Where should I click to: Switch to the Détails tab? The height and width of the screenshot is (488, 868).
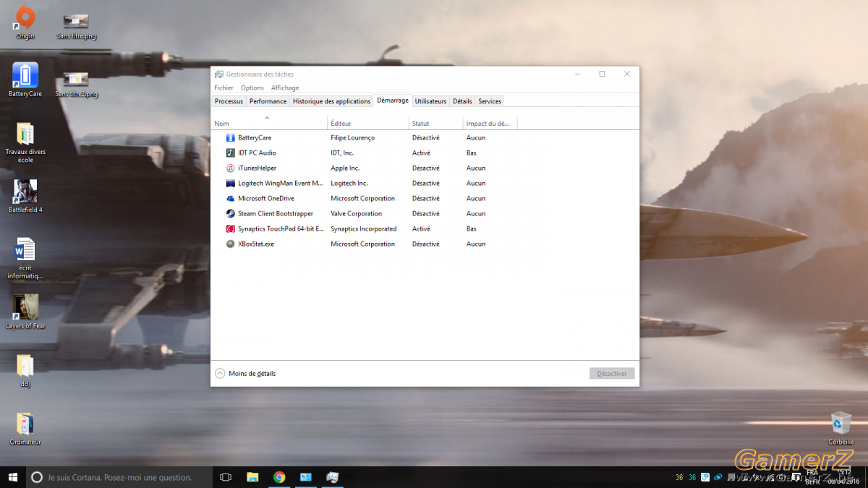tap(462, 101)
